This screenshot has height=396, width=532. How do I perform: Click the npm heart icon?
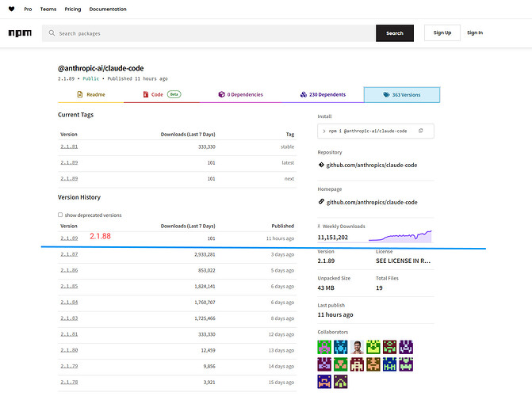pyautogui.click(x=12, y=9)
